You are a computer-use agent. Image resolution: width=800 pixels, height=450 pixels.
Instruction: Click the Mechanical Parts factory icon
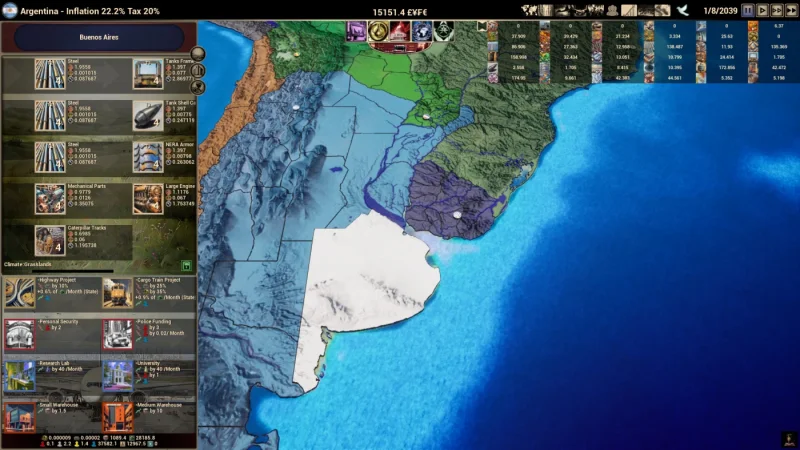(x=50, y=198)
